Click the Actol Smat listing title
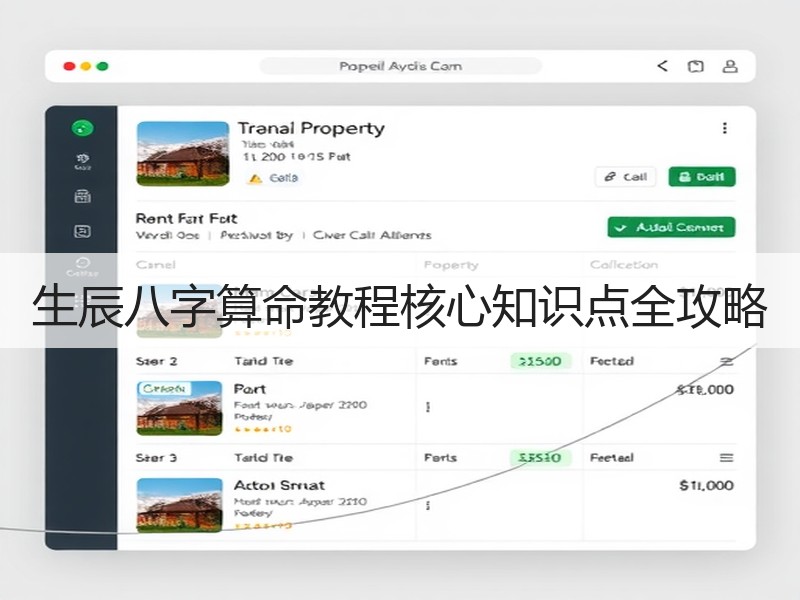Viewport: 800px width, 600px height. click(x=280, y=485)
